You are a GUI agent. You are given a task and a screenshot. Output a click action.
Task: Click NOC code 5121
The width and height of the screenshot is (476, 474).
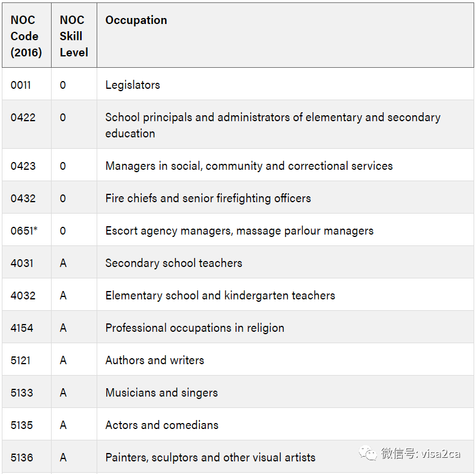click(20, 361)
